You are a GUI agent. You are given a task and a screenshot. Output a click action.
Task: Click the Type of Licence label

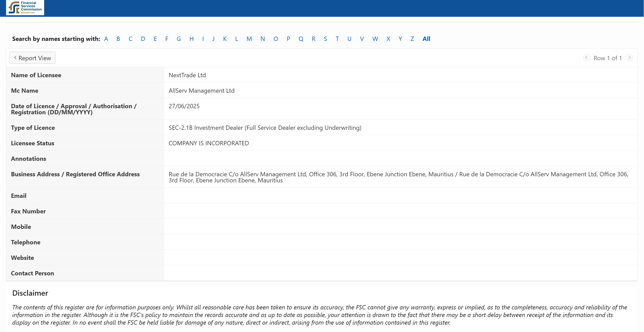pos(33,128)
